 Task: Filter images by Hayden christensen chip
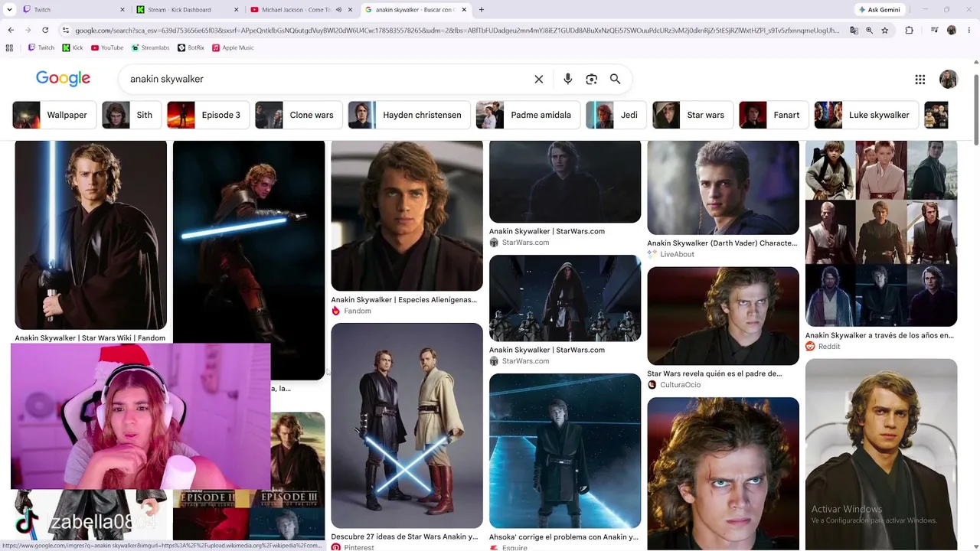[409, 115]
